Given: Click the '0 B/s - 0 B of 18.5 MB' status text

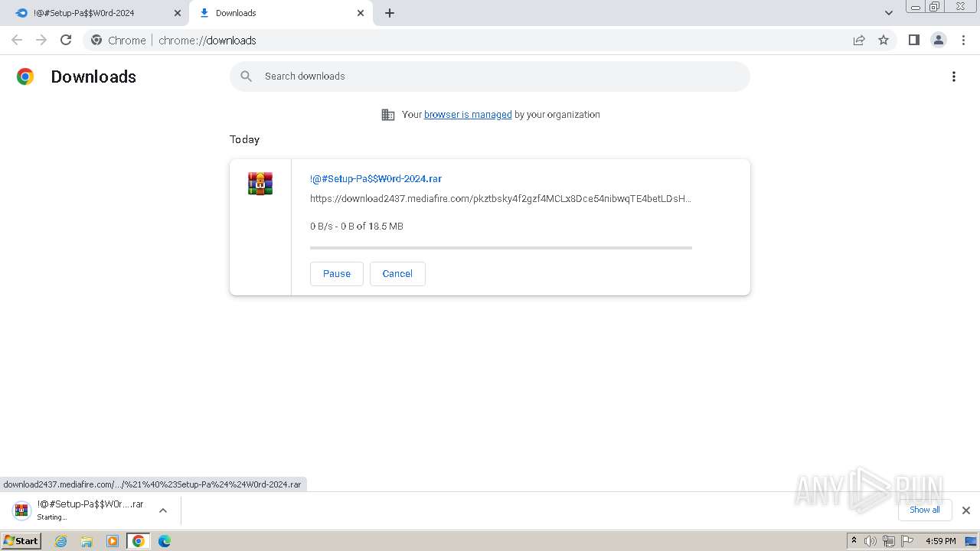Looking at the screenshot, I should pyautogui.click(x=357, y=227).
